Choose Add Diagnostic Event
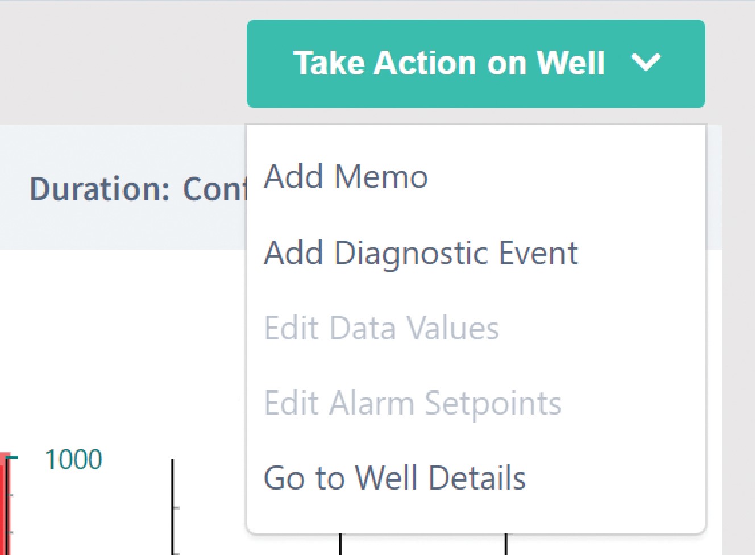 tap(421, 253)
